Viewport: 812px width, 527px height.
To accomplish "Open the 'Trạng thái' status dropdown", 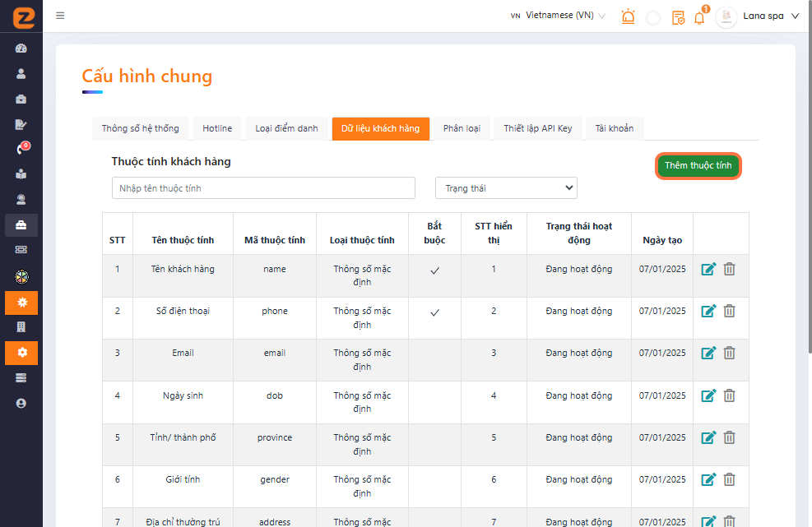I will click(x=506, y=188).
